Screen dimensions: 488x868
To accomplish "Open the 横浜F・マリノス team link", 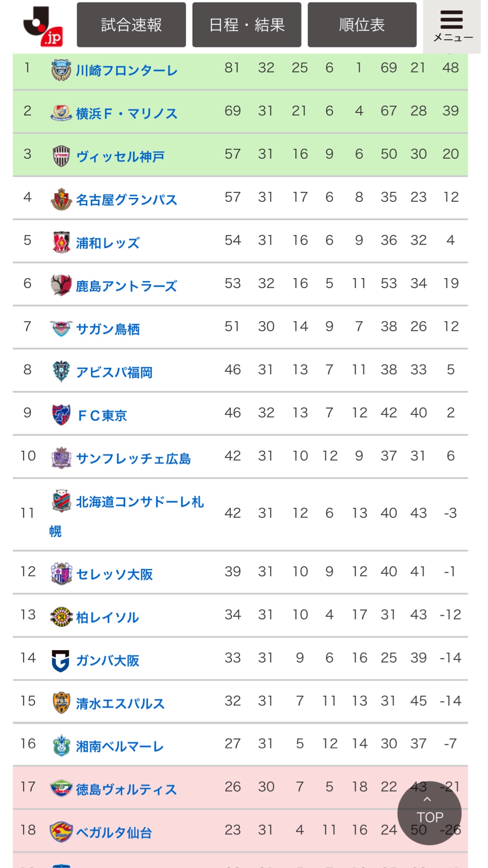I will click(127, 114).
